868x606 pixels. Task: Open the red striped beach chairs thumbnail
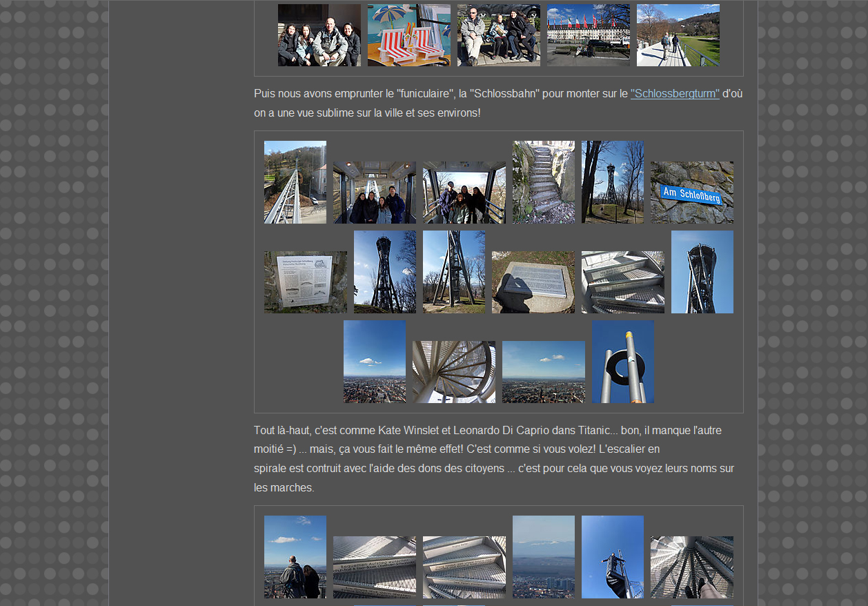[408, 35]
